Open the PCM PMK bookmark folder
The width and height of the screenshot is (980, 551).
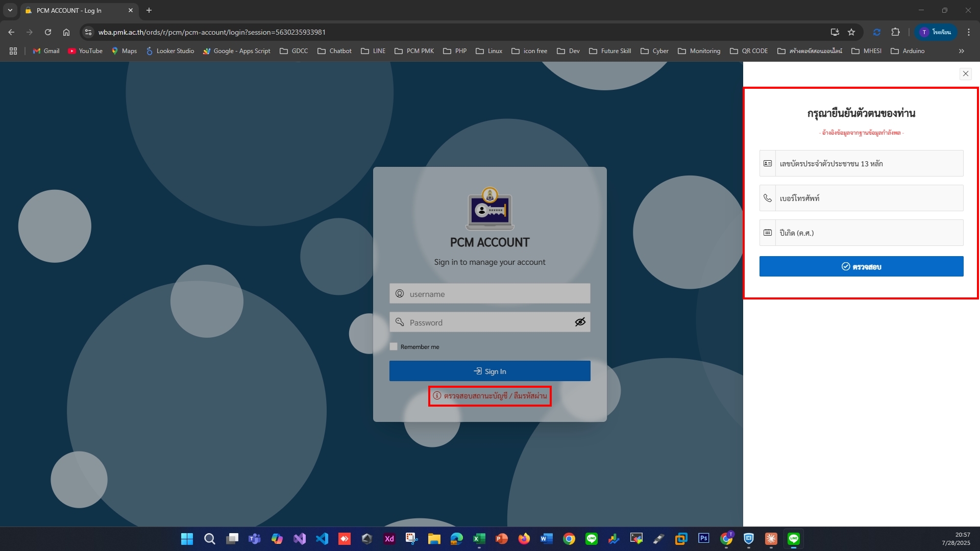[414, 51]
